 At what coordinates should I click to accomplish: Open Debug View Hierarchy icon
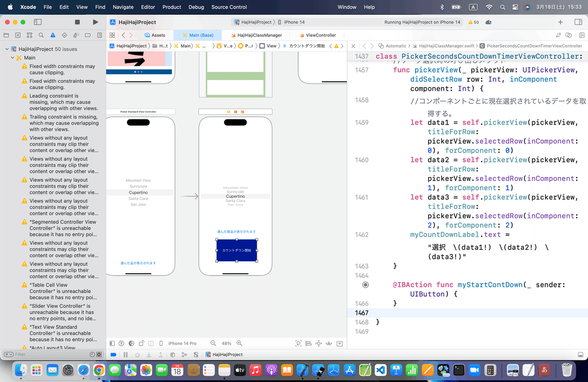172,355
